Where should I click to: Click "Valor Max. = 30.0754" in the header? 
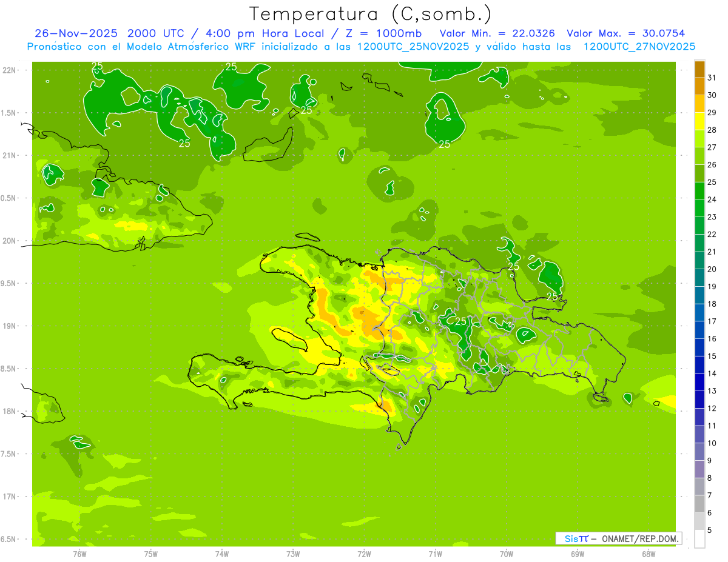[x=626, y=33]
